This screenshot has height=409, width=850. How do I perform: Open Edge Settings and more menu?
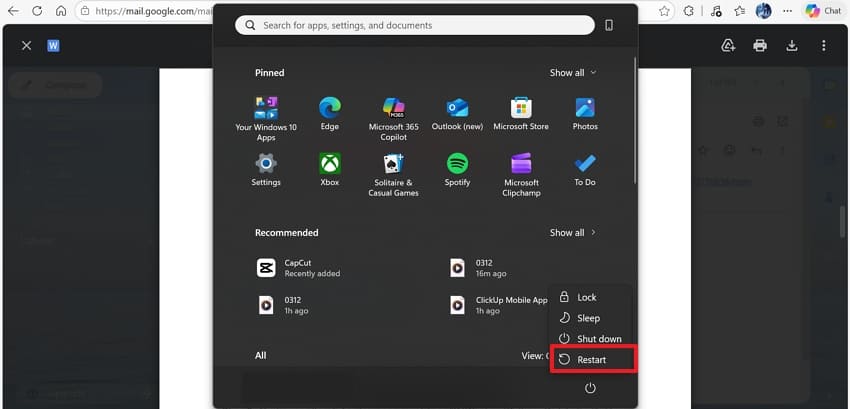pos(789,11)
